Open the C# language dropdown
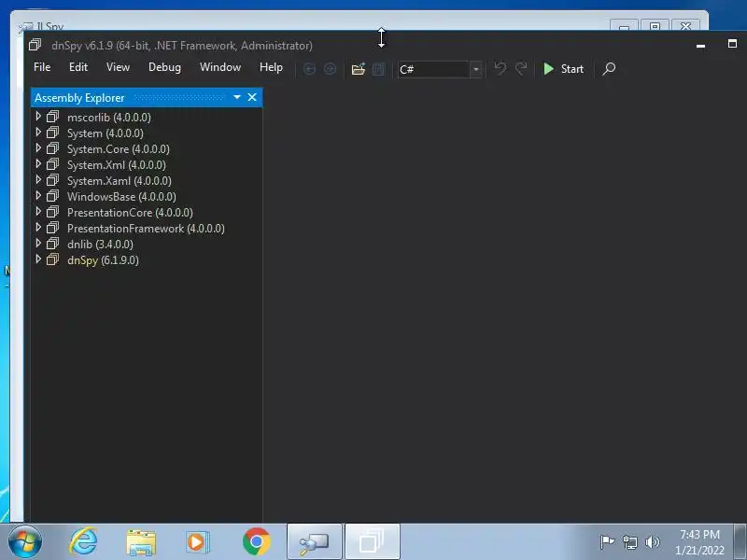 pos(475,69)
